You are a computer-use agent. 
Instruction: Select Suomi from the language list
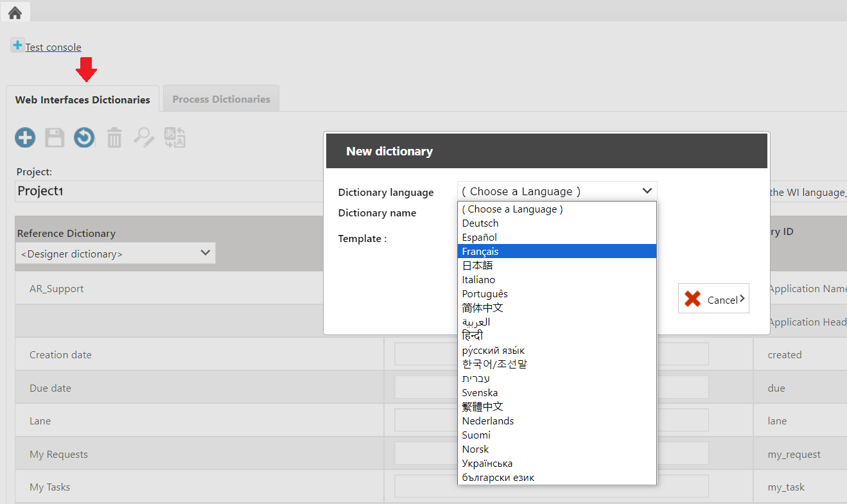point(557,435)
